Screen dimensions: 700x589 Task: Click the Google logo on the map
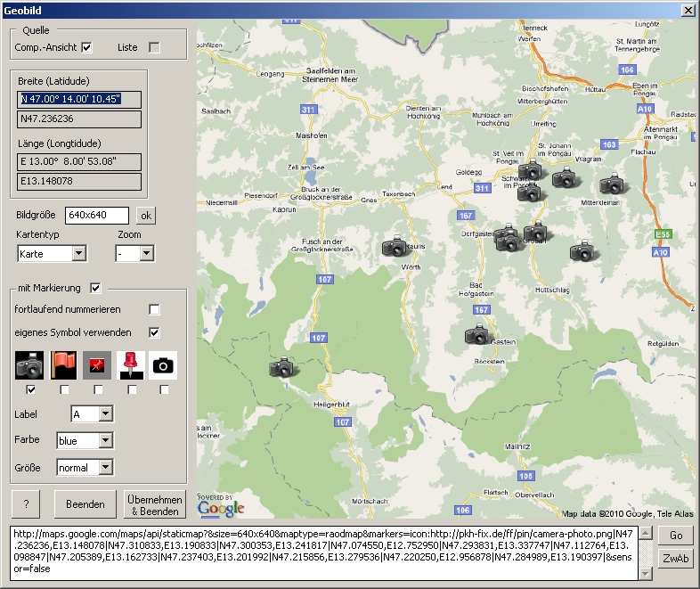(x=221, y=508)
